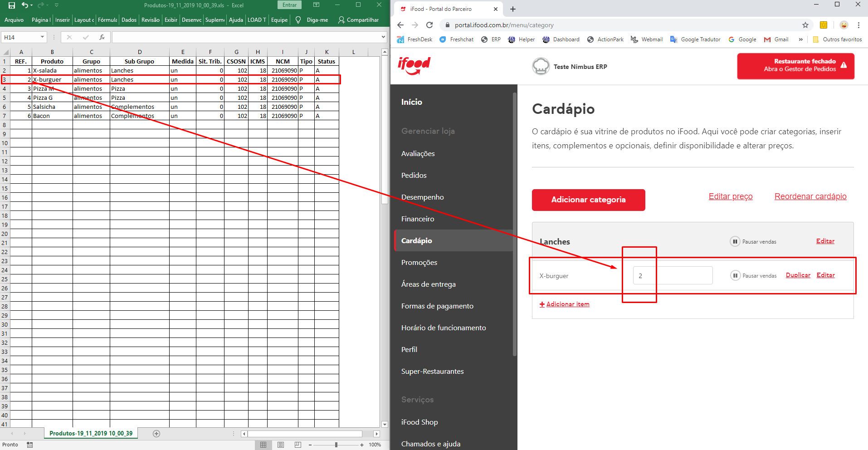Viewport: 868px width, 450px height.
Task: Open the Name Box dropdown arrow
Action: 42,37
